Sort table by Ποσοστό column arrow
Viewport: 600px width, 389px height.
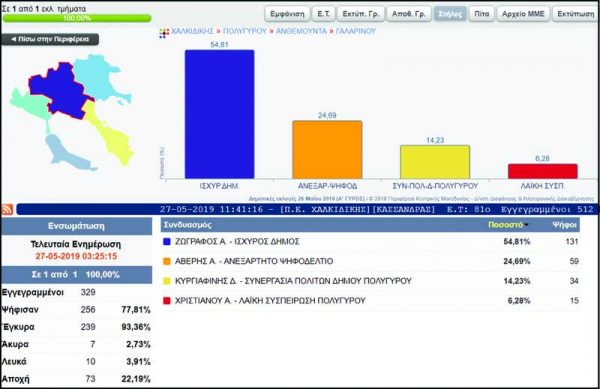[x=527, y=225]
